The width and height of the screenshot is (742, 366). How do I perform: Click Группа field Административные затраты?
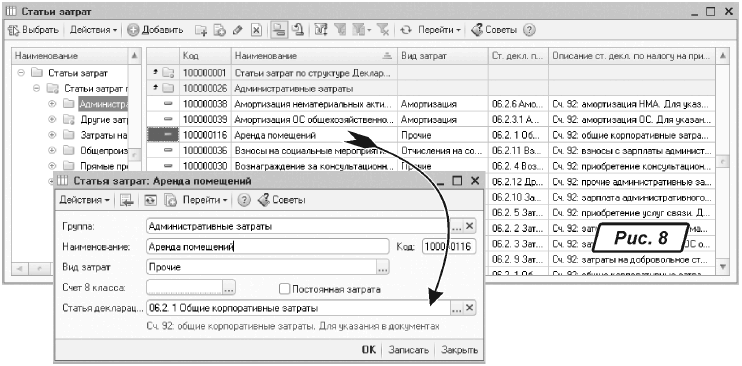(298, 226)
